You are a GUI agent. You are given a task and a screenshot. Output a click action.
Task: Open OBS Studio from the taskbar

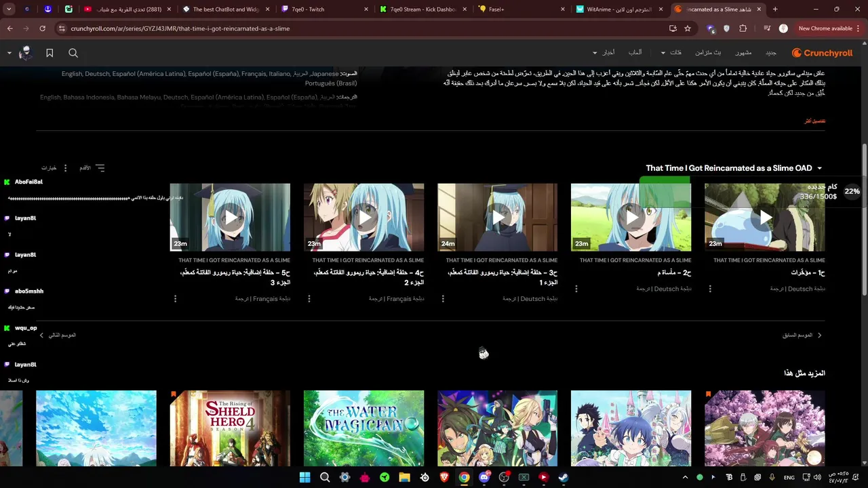tap(504, 477)
